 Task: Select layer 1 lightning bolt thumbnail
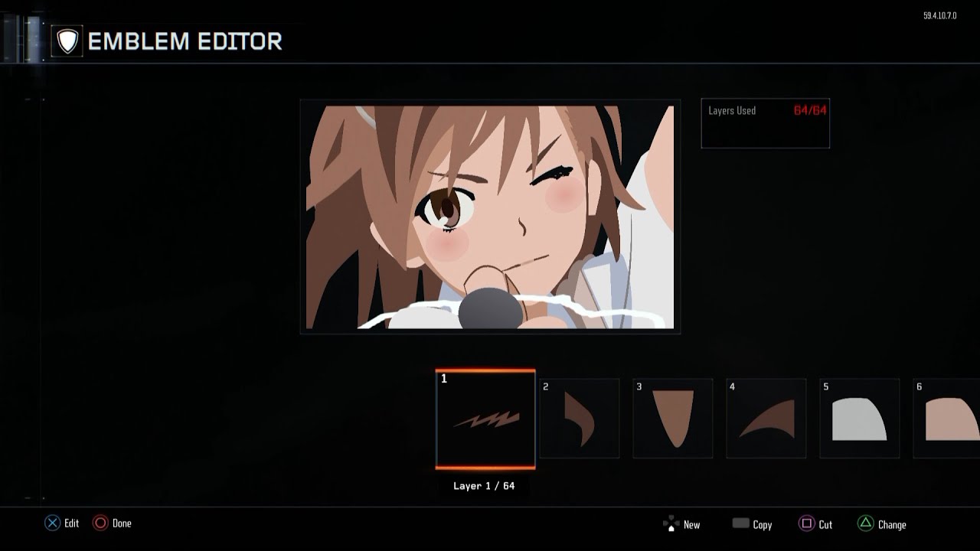tap(485, 419)
